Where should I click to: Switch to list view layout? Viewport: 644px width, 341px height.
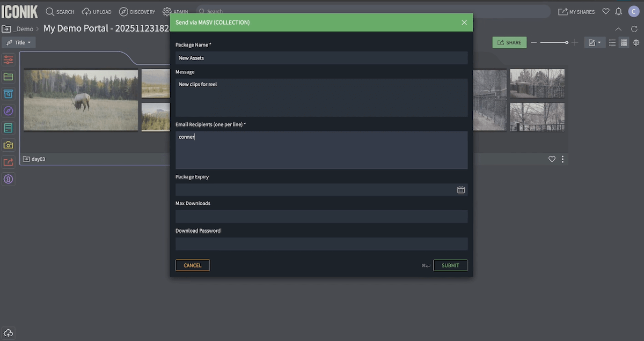(612, 42)
